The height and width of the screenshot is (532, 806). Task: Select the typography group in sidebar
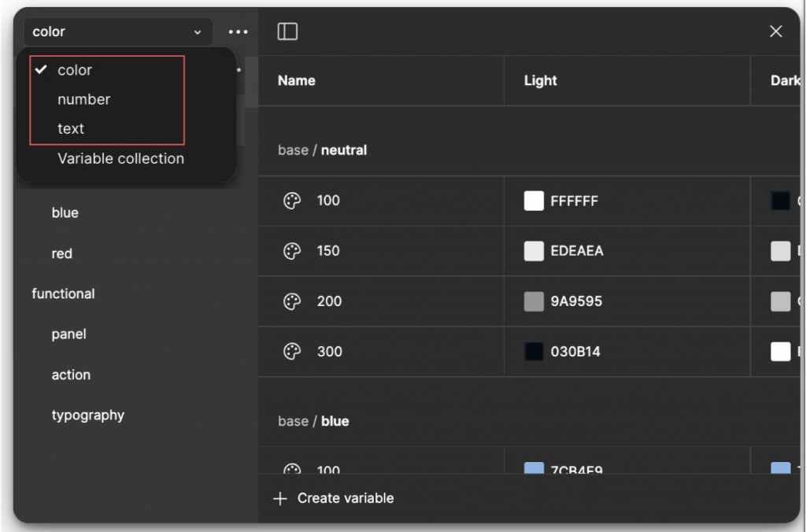click(88, 415)
